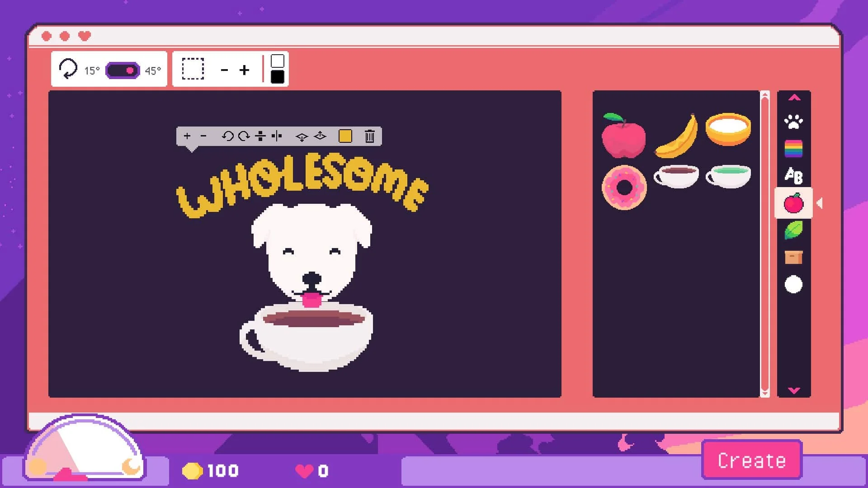The width and height of the screenshot is (868, 488).
Task: Open the rainbow flag category
Action: [793, 149]
